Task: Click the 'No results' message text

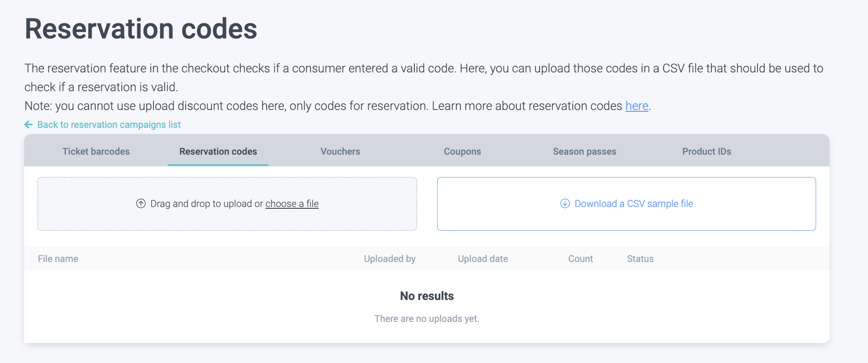Action: [427, 296]
